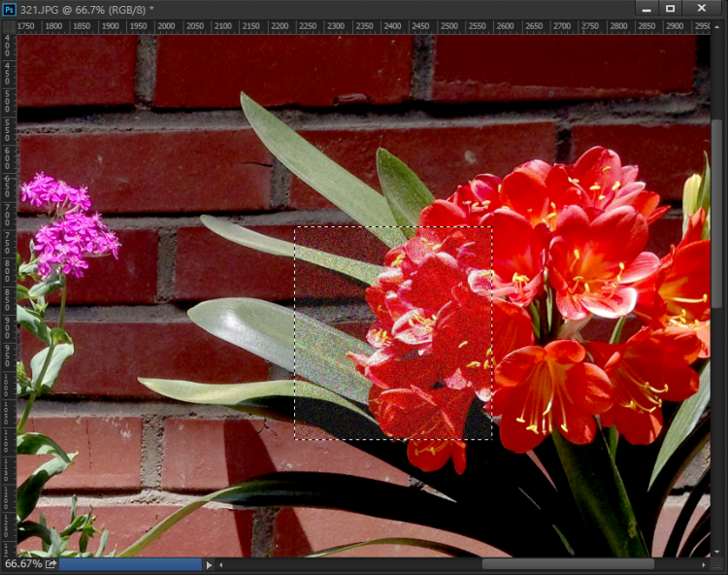Screen dimensions: 728x575
Task: Click the horizontal scrollbar thumb
Action: coord(567,564)
